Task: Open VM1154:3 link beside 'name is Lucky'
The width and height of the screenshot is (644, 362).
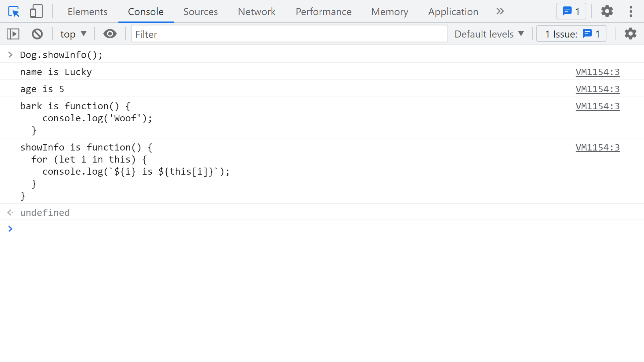Action: coord(597,72)
